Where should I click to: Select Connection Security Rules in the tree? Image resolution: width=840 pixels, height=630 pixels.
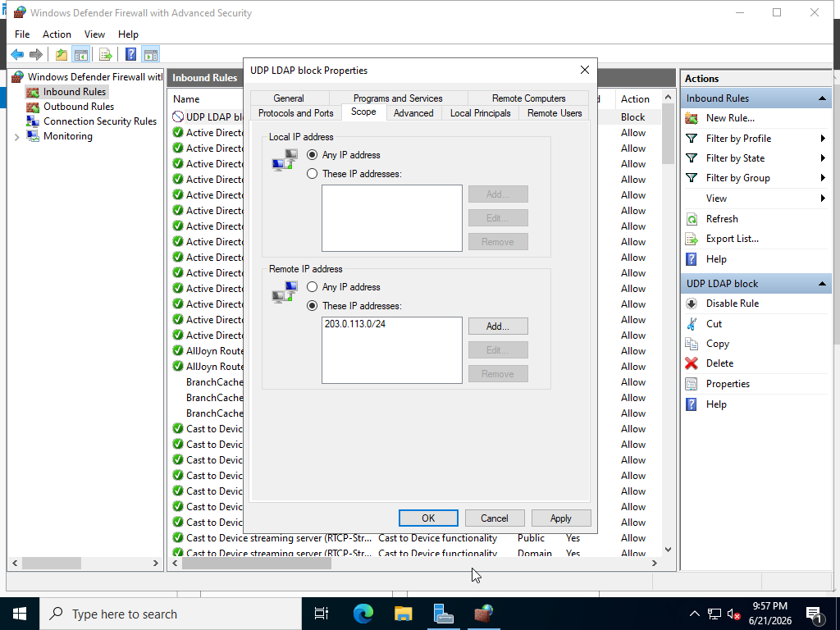pyautogui.click(x=99, y=121)
